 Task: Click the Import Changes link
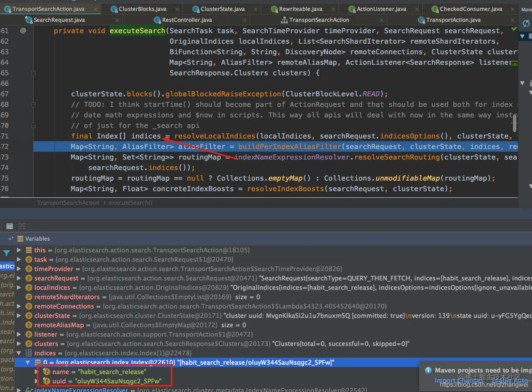tap(459, 381)
